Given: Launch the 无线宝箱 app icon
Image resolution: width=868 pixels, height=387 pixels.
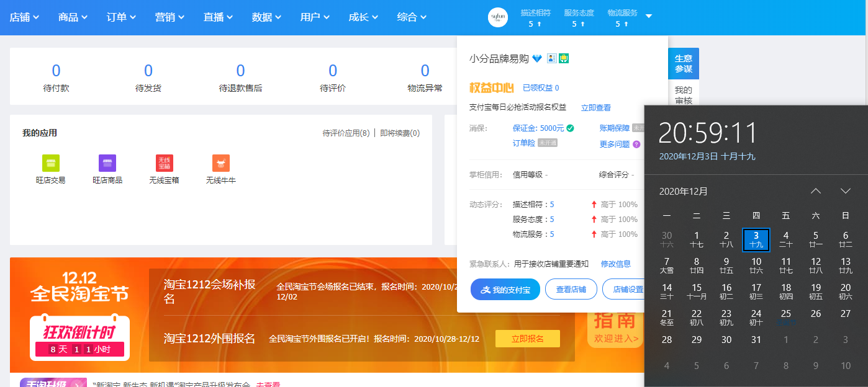Looking at the screenshot, I should tap(165, 163).
